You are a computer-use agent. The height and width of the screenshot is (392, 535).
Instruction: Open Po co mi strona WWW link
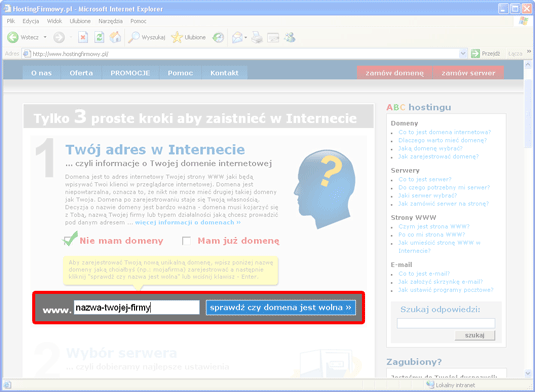tap(432, 235)
